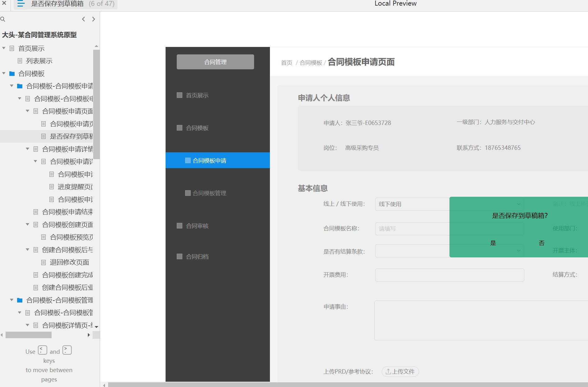The height and width of the screenshot is (387, 588).
Task: Click the square icon beside 合同归档 menu
Action: (180, 256)
